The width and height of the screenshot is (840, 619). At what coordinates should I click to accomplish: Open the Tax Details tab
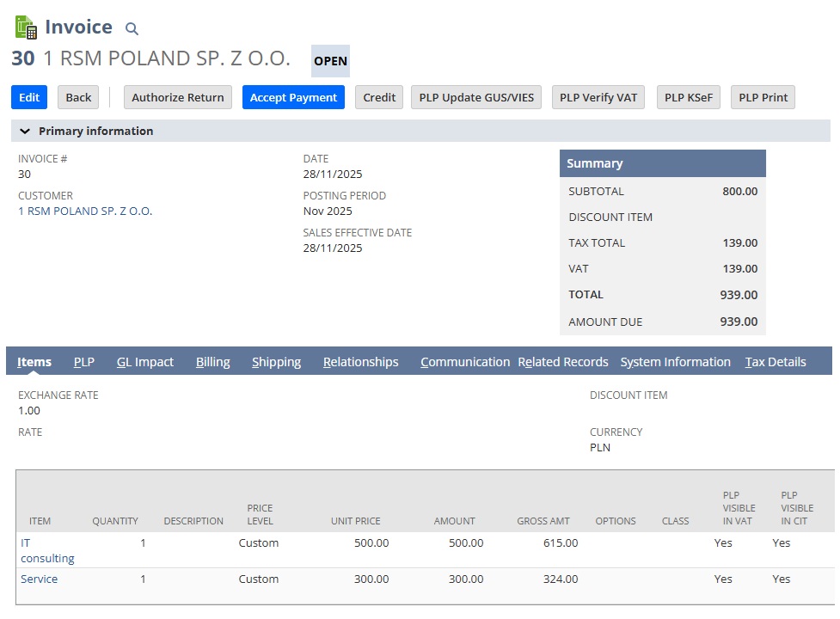776,361
